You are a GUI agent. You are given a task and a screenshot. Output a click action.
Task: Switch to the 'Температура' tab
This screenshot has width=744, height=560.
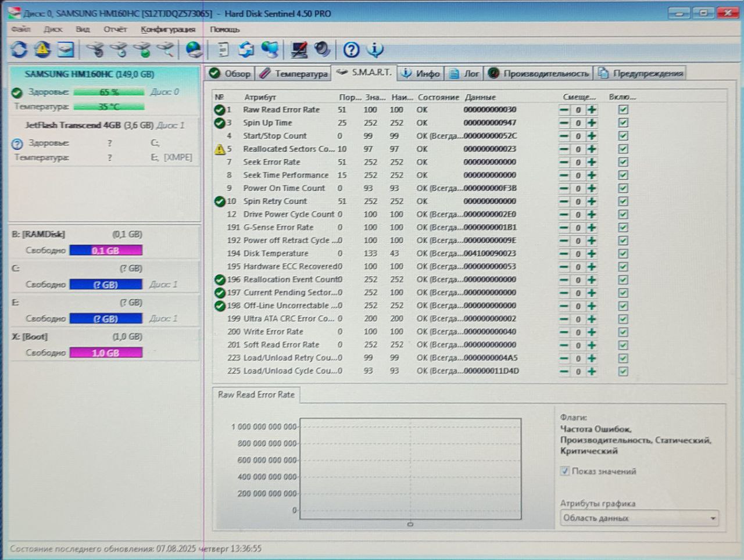pyautogui.click(x=294, y=74)
